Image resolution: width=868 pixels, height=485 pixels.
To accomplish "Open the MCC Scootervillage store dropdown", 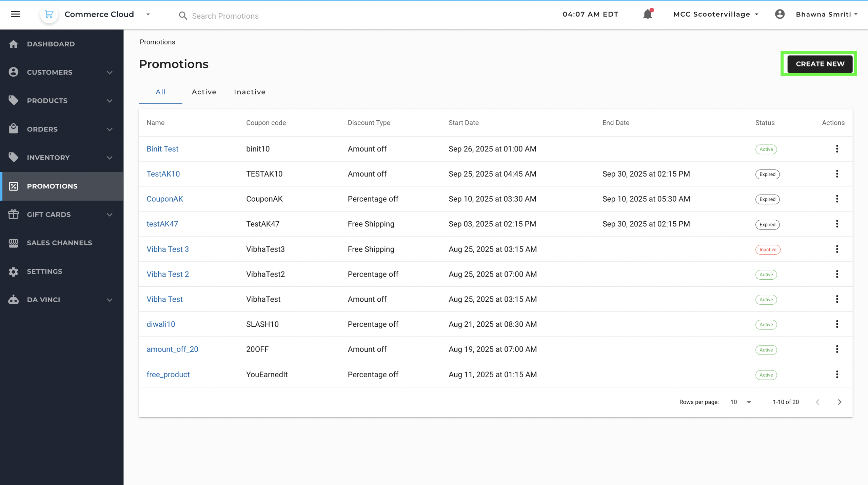I will coord(715,14).
